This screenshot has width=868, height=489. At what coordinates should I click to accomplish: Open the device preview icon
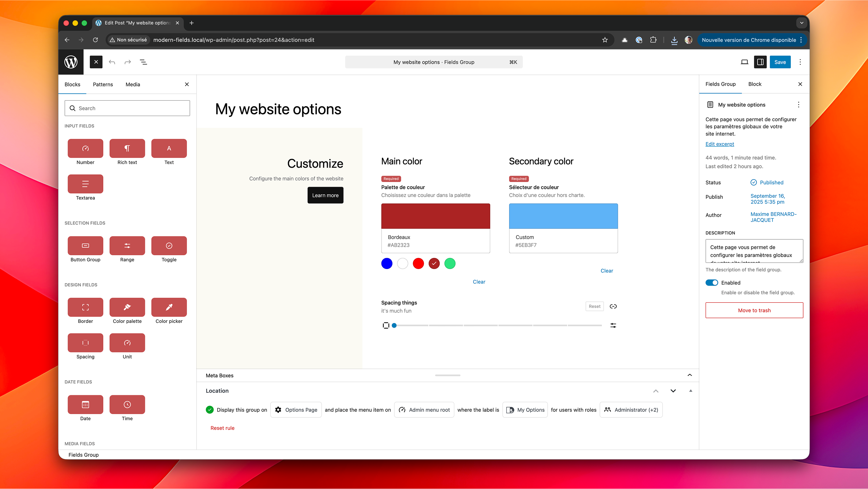point(744,62)
